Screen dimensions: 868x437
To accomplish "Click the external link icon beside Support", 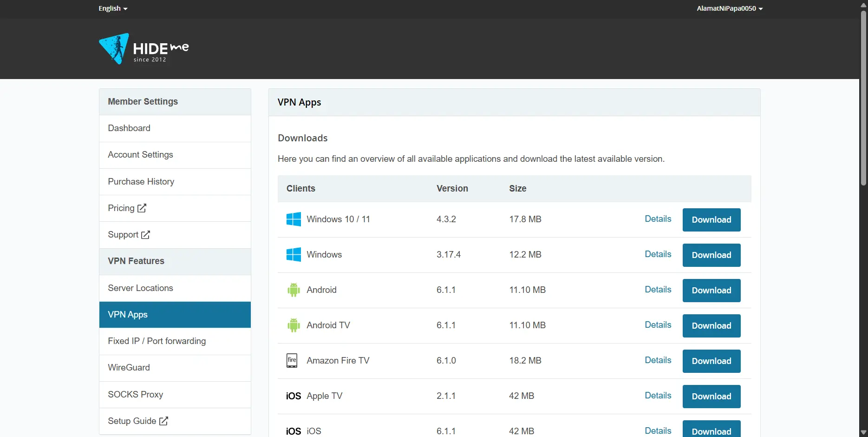I will [x=146, y=235].
